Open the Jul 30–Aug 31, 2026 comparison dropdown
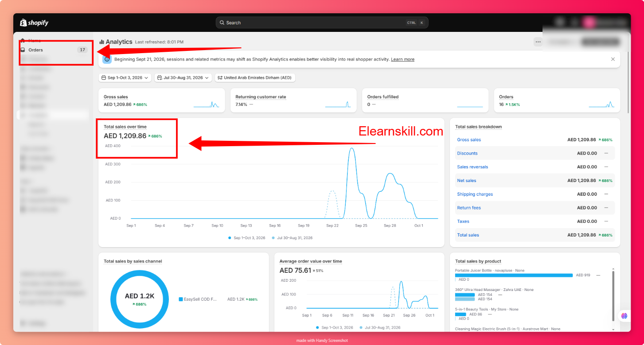644x345 pixels. point(183,78)
